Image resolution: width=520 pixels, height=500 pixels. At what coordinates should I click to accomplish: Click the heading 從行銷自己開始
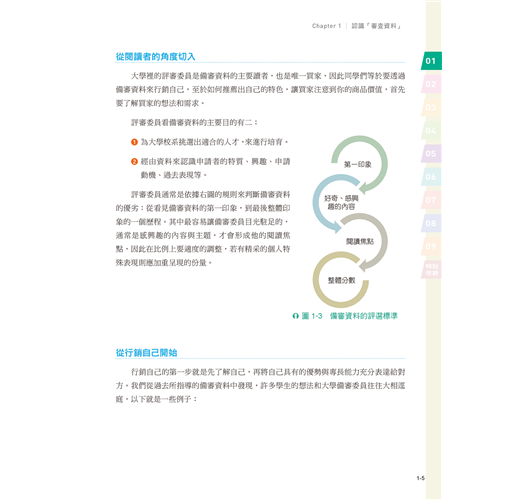146,353
